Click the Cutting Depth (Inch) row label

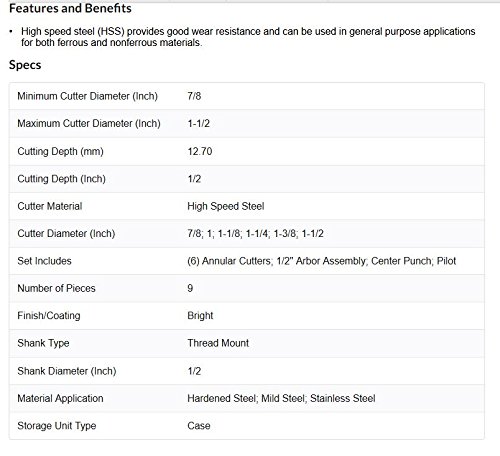click(x=61, y=179)
